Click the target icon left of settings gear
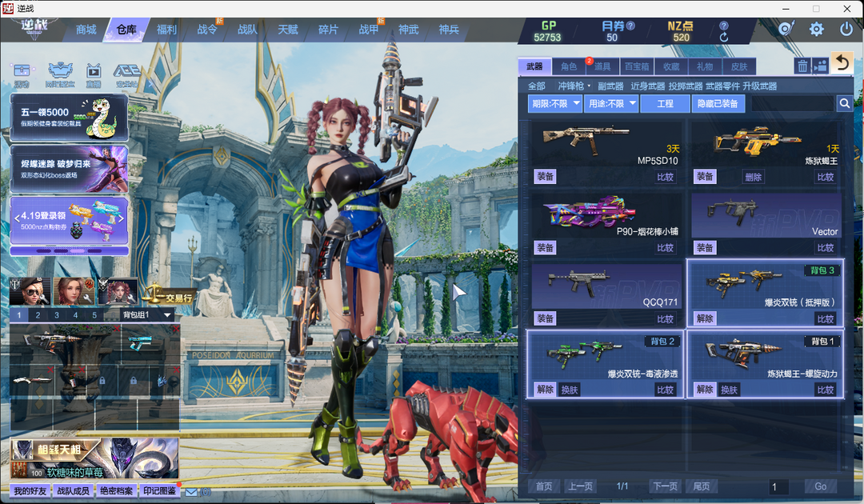The height and width of the screenshot is (504, 864). [786, 29]
